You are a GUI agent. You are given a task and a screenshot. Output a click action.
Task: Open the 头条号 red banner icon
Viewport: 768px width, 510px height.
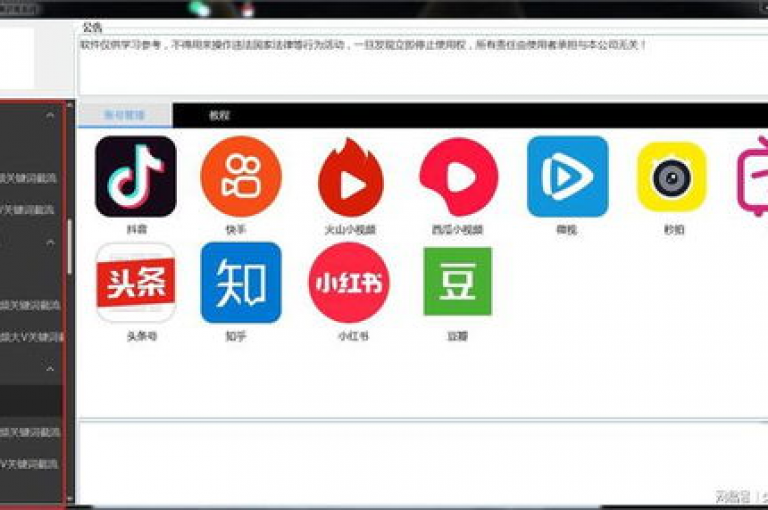point(136,283)
